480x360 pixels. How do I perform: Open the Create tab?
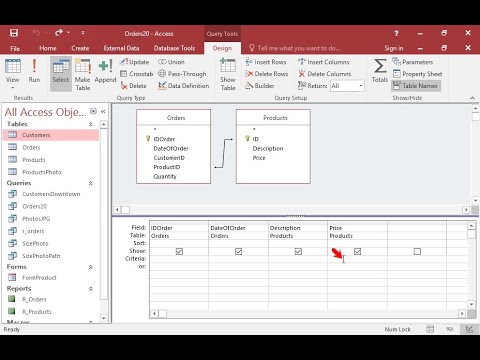click(80, 48)
